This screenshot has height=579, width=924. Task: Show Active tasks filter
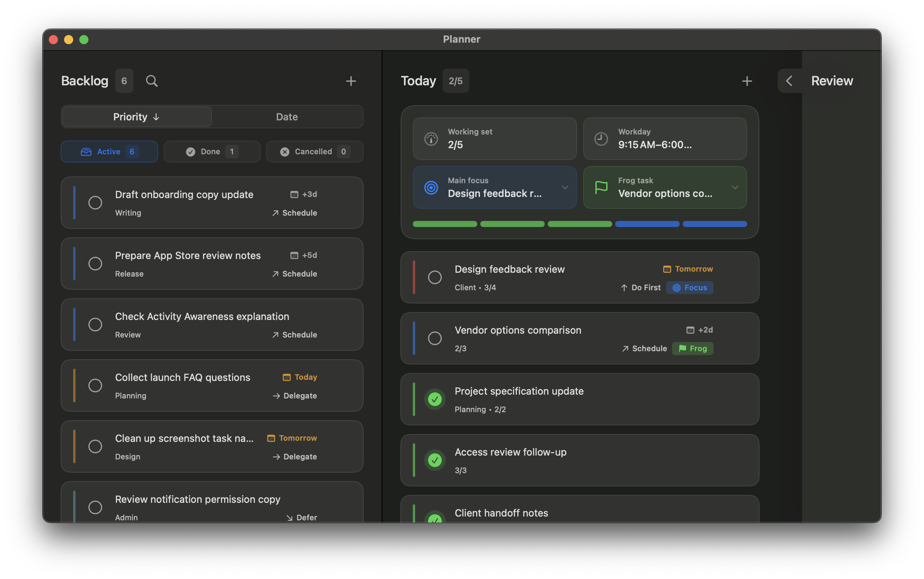coord(109,152)
